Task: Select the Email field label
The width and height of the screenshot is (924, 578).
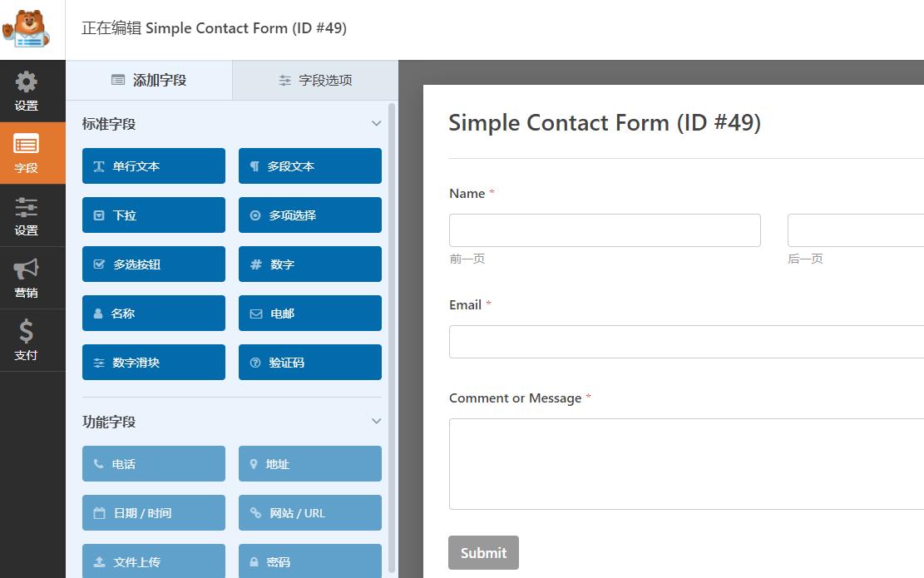Action: point(465,304)
